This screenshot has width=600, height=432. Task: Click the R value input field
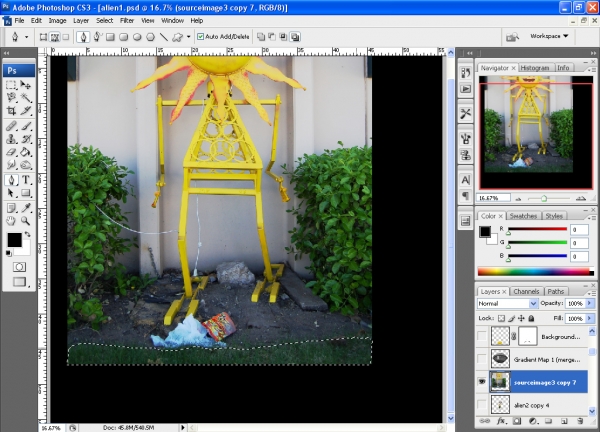[579, 230]
